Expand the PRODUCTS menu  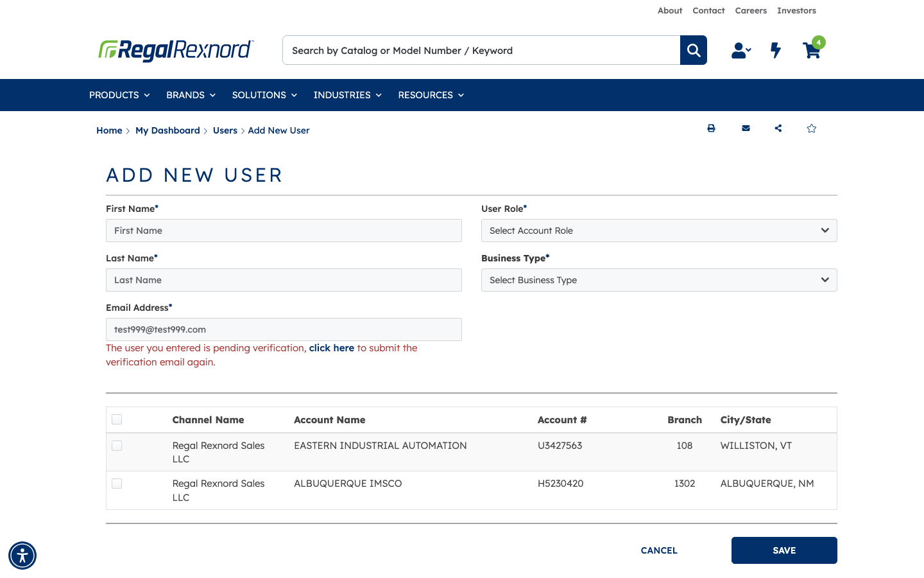[119, 95]
